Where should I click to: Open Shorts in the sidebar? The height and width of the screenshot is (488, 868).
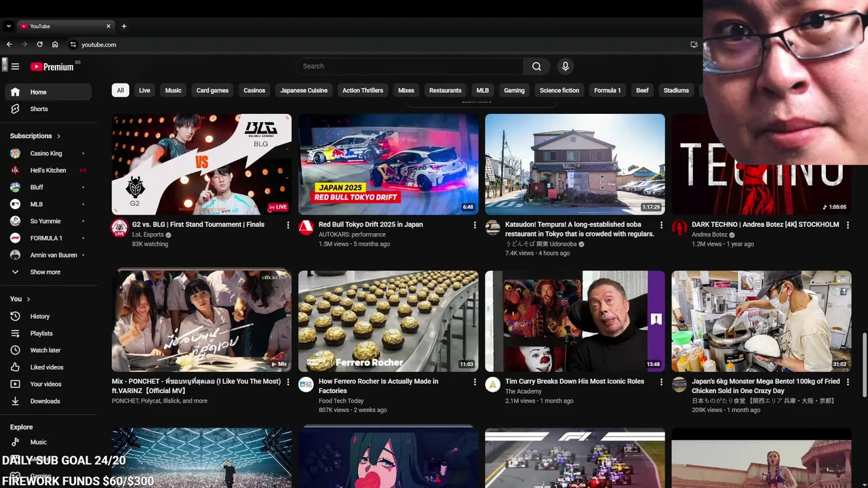(48, 109)
